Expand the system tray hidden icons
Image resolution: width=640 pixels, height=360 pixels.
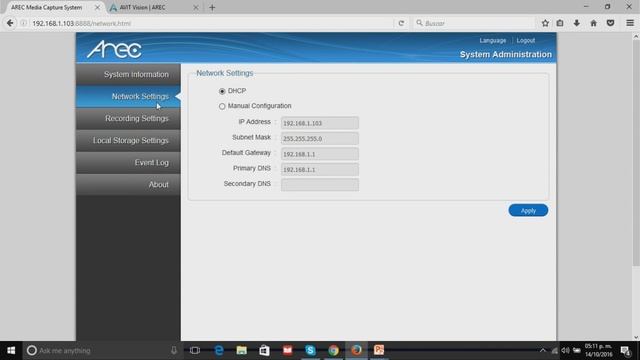click(x=543, y=351)
